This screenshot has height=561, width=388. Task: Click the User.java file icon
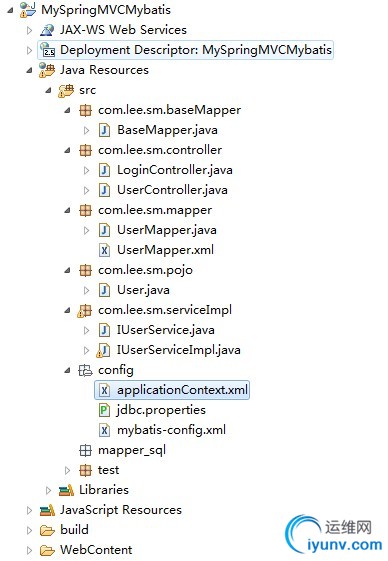[x=104, y=290]
